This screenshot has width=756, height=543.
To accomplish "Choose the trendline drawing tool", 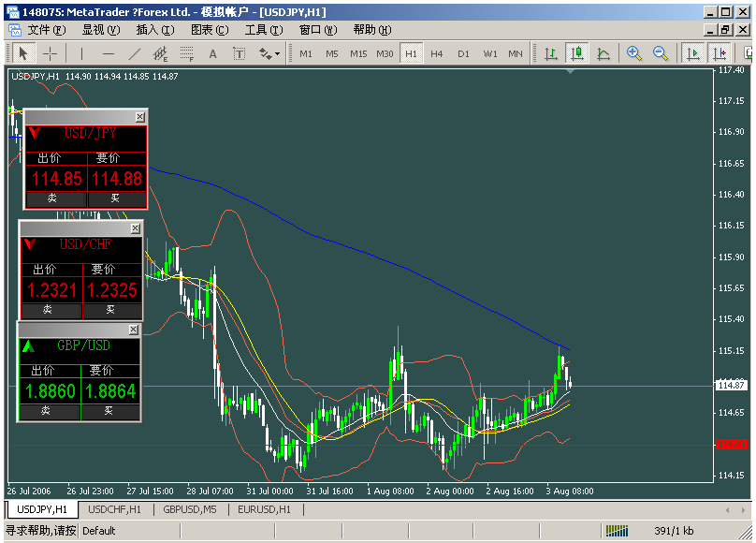I will (135, 53).
